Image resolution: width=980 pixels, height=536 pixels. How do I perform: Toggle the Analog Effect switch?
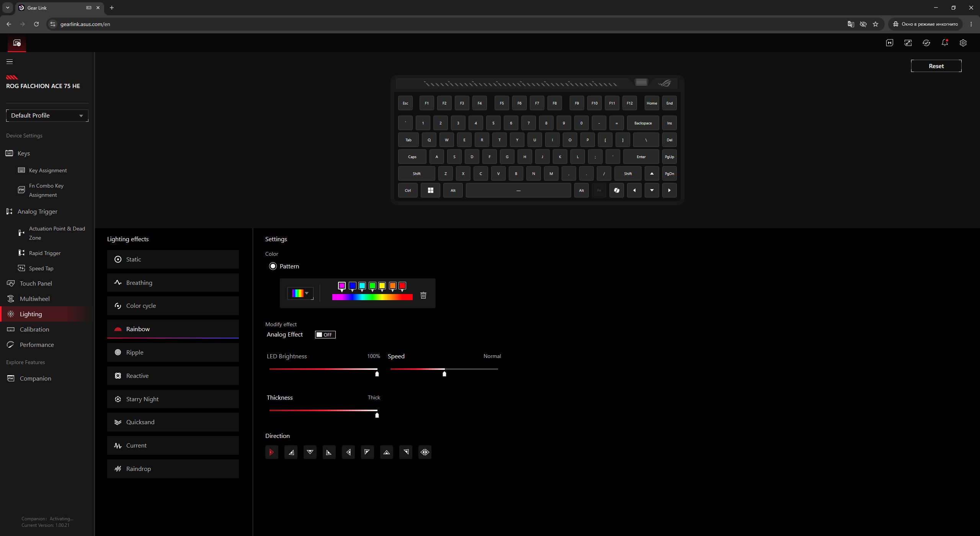pyautogui.click(x=325, y=335)
